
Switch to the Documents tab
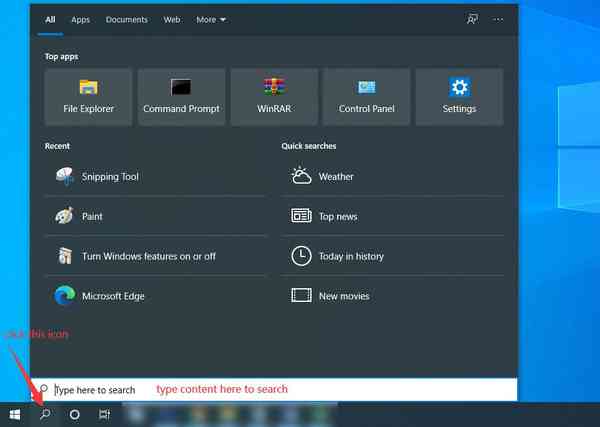coord(126,19)
